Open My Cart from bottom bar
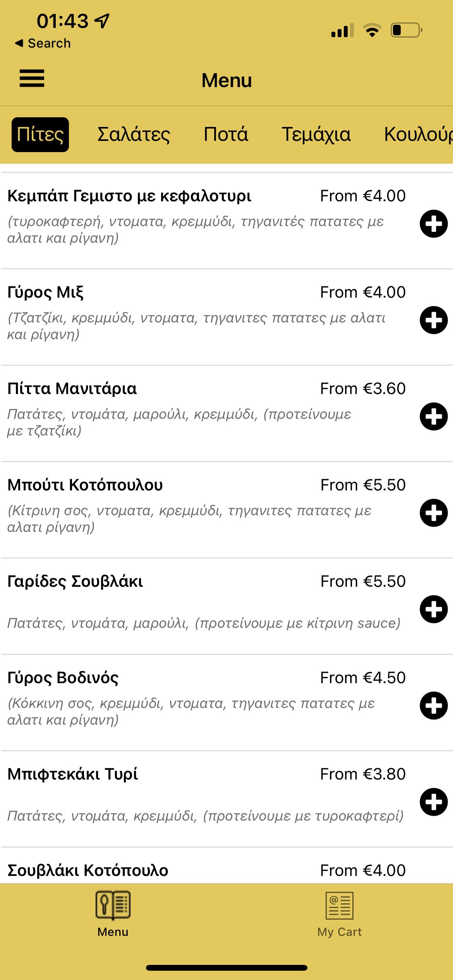Screen dimensions: 453x980 [339, 914]
